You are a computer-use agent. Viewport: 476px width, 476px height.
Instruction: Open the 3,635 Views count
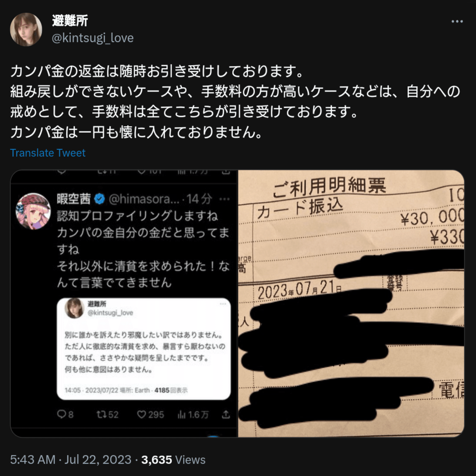pyautogui.click(x=173, y=459)
